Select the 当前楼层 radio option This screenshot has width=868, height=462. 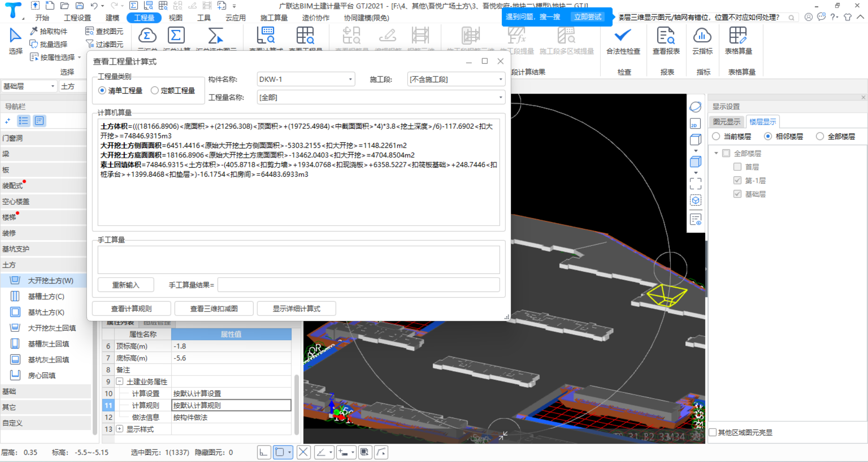pyautogui.click(x=716, y=137)
